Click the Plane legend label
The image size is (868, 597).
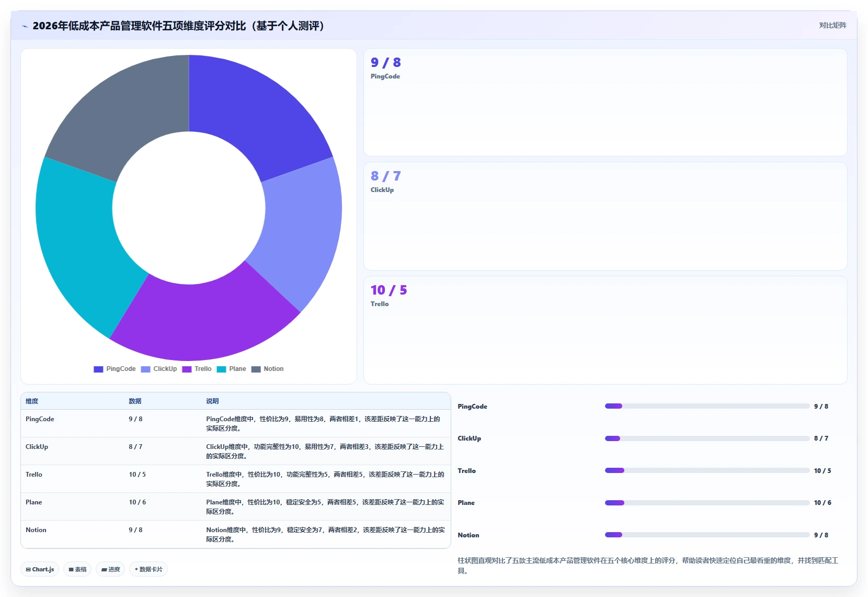tap(237, 369)
